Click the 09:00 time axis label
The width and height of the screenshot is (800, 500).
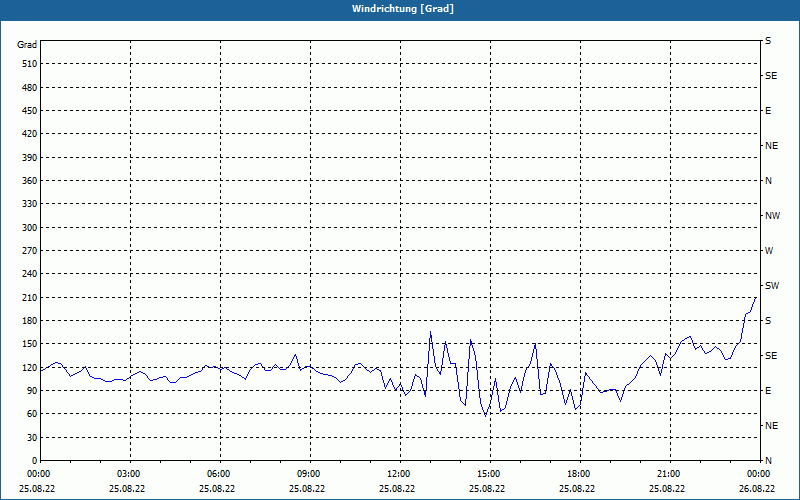(x=310, y=473)
